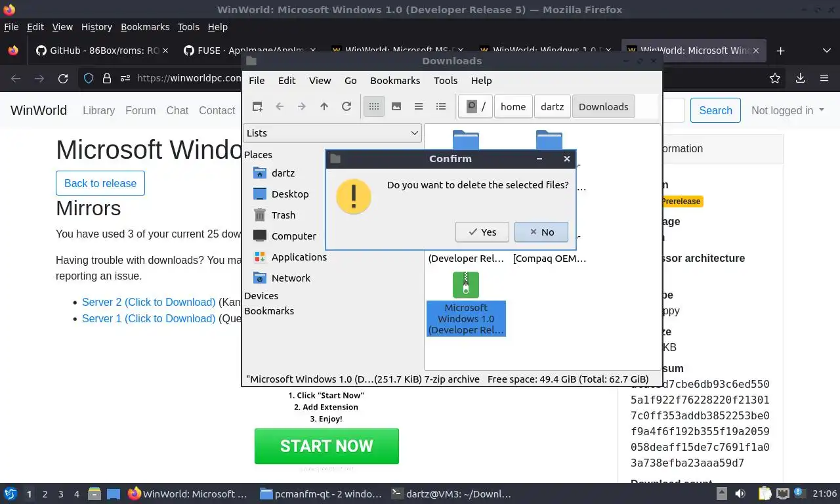Open the WinWorld Forum link

click(x=140, y=110)
